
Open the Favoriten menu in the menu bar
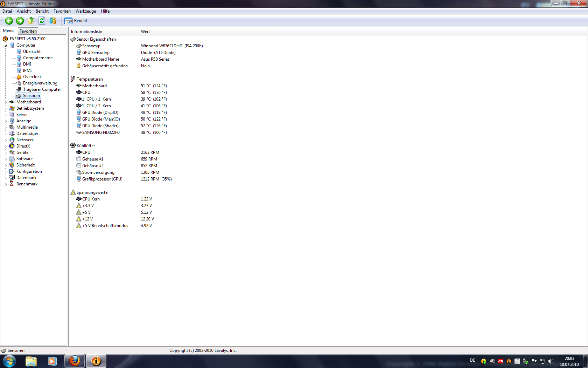click(x=62, y=11)
